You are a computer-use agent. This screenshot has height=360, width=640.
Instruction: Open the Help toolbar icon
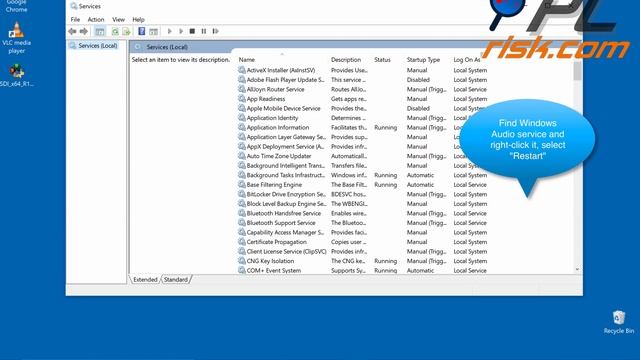pos(142,31)
